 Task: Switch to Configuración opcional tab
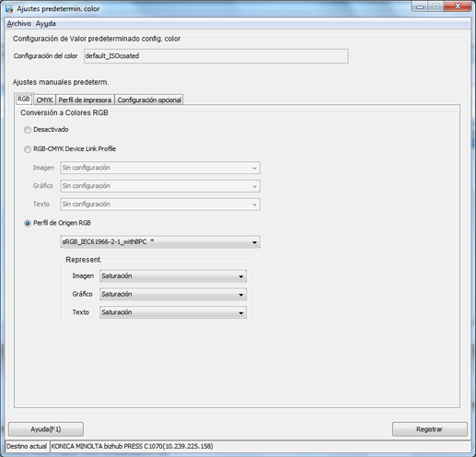tap(149, 100)
